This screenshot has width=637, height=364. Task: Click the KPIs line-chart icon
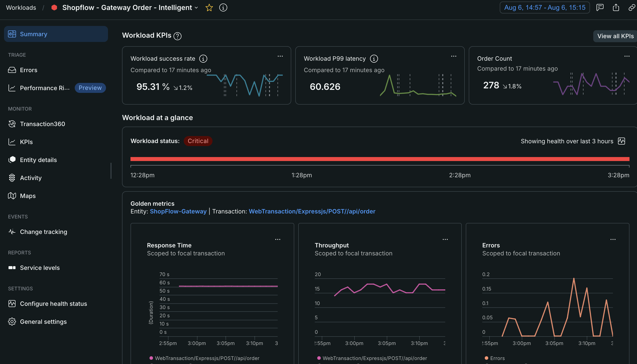pos(12,142)
